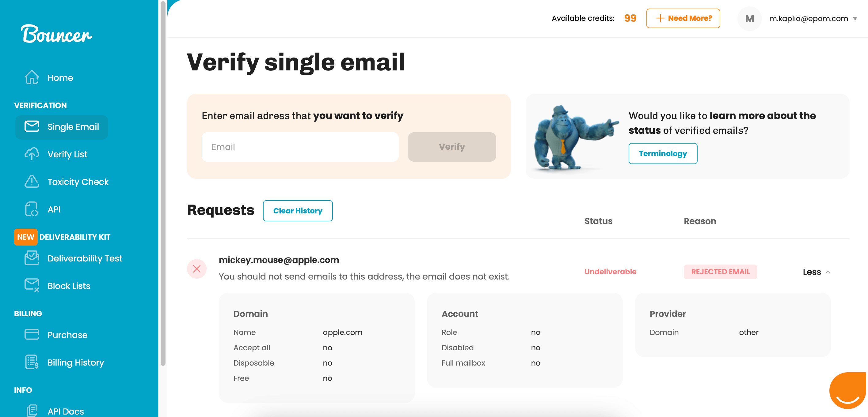Click the API Docs menu item

point(65,411)
